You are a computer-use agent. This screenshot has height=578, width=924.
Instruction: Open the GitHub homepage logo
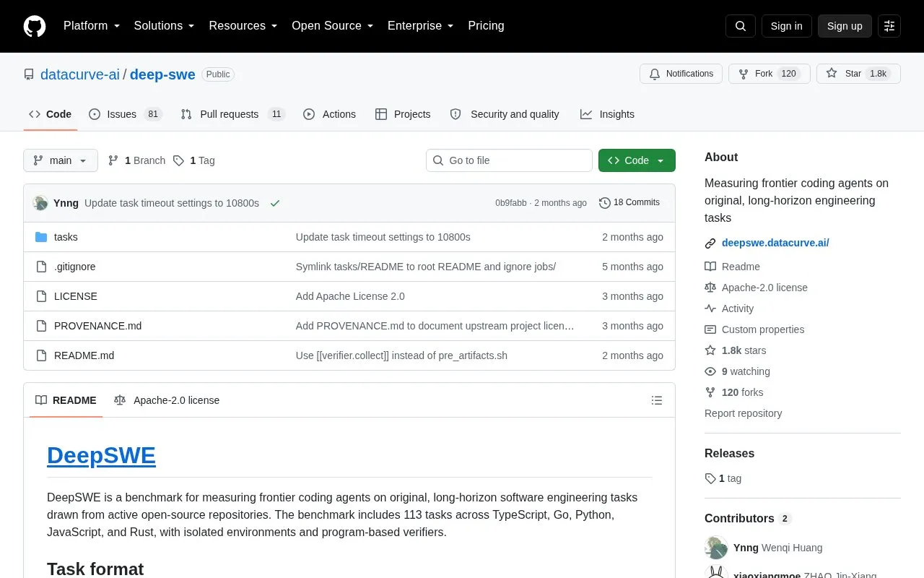tap(35, 26)
